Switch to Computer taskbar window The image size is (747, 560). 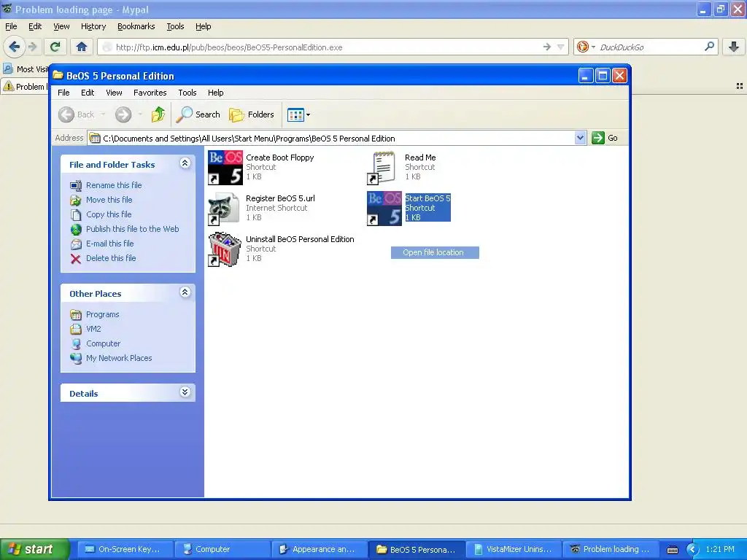click(x=222, y=549)
